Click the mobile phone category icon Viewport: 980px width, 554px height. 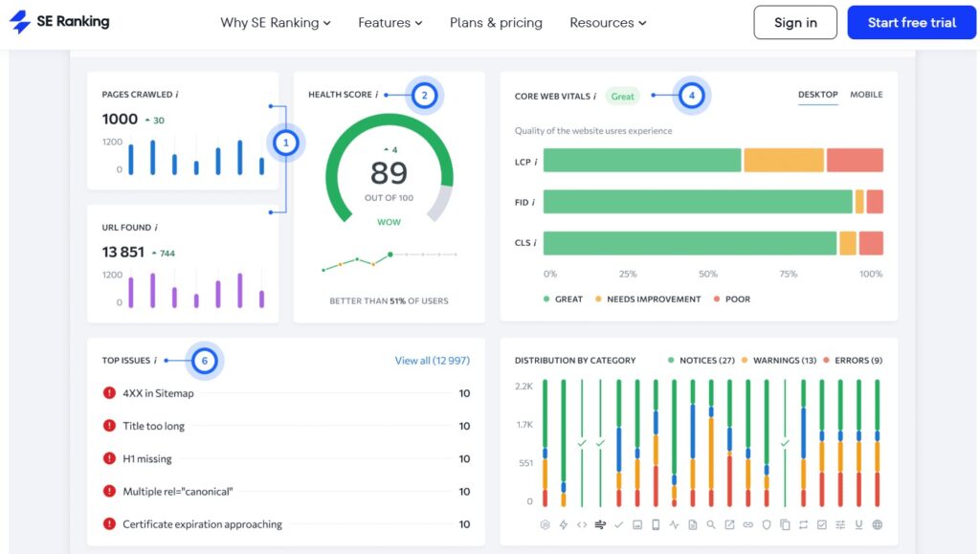pyautogui.click(x=656, y=524)
